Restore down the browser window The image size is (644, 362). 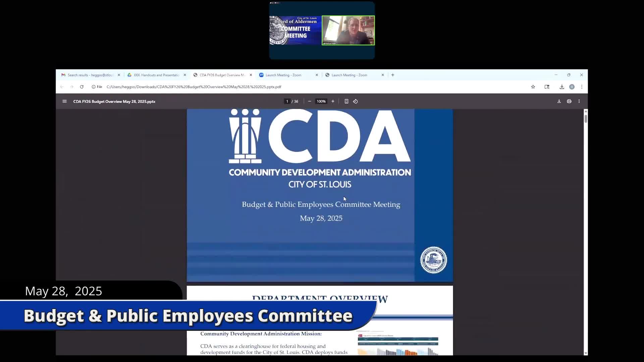coord(569,75)
